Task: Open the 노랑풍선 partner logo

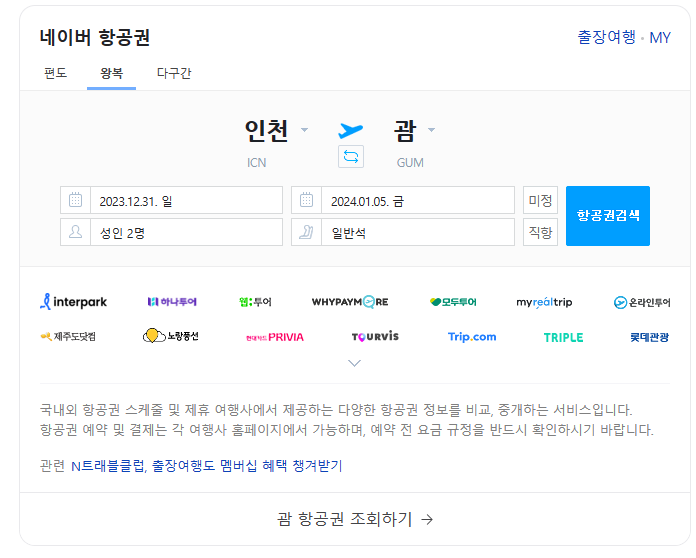Action: point(170,336)
